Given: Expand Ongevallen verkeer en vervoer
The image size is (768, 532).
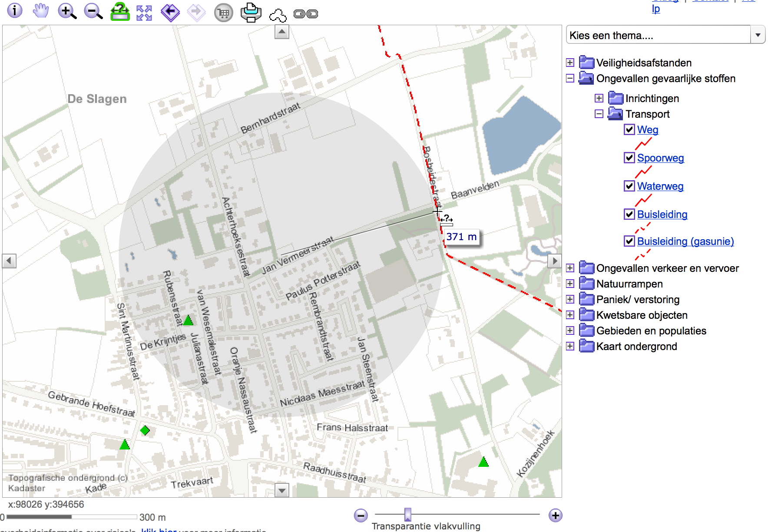Looking at the screenshot, I should (x=570, y=268).
